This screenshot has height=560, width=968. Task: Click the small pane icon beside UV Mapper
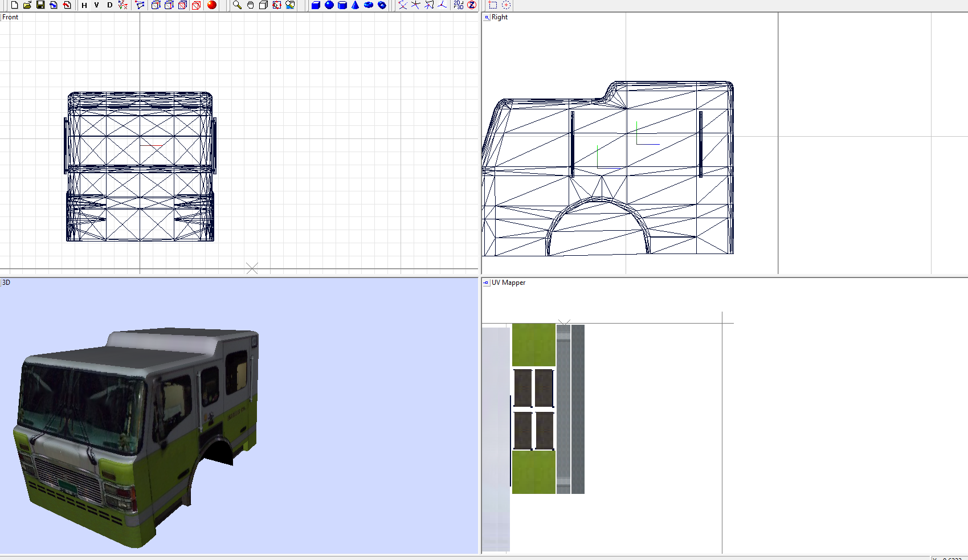click(x=486, y=283)
